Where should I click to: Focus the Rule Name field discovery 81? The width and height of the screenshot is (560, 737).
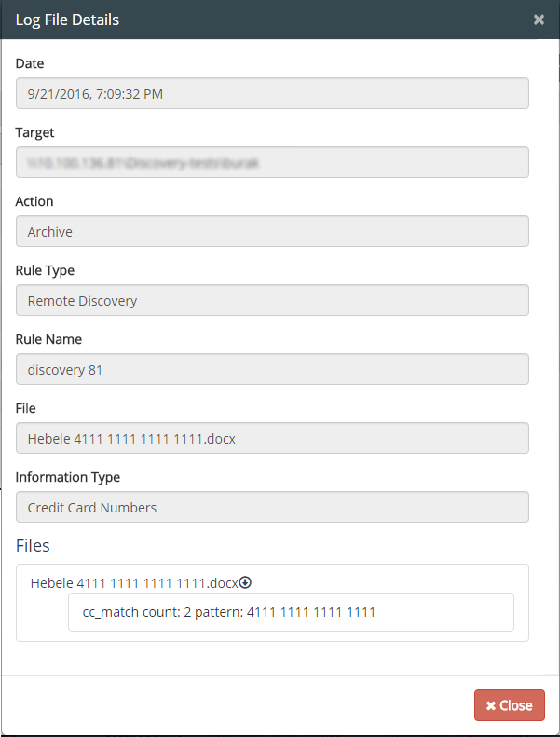272,369
